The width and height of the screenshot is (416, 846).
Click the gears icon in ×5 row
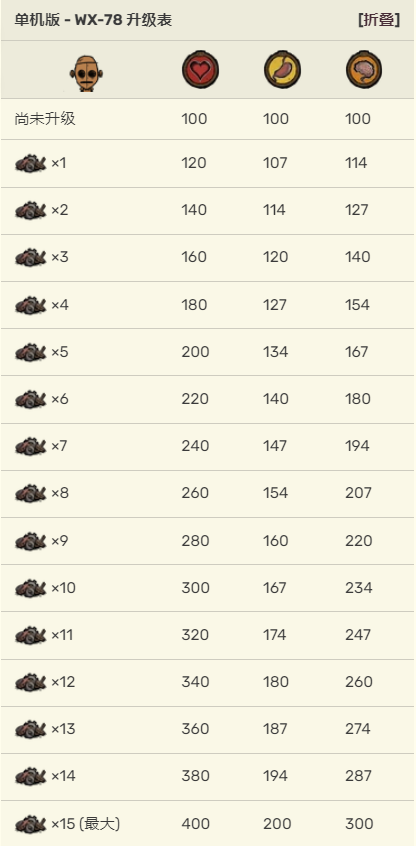(x=31, y=352)
